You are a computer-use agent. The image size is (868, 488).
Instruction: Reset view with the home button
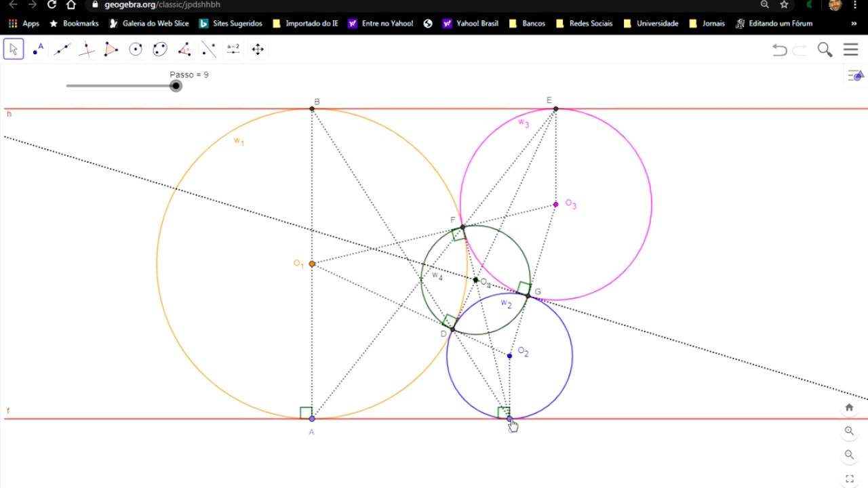849,407
